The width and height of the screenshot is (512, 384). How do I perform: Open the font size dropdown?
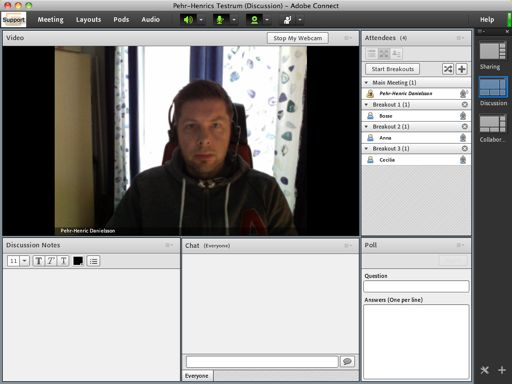click(x=25, y=261)
